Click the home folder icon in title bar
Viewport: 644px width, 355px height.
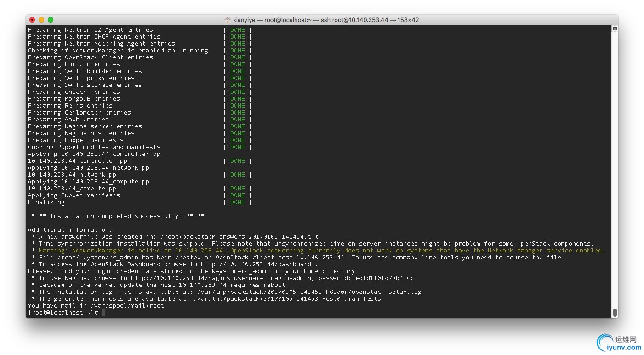[x=227, y=20]
